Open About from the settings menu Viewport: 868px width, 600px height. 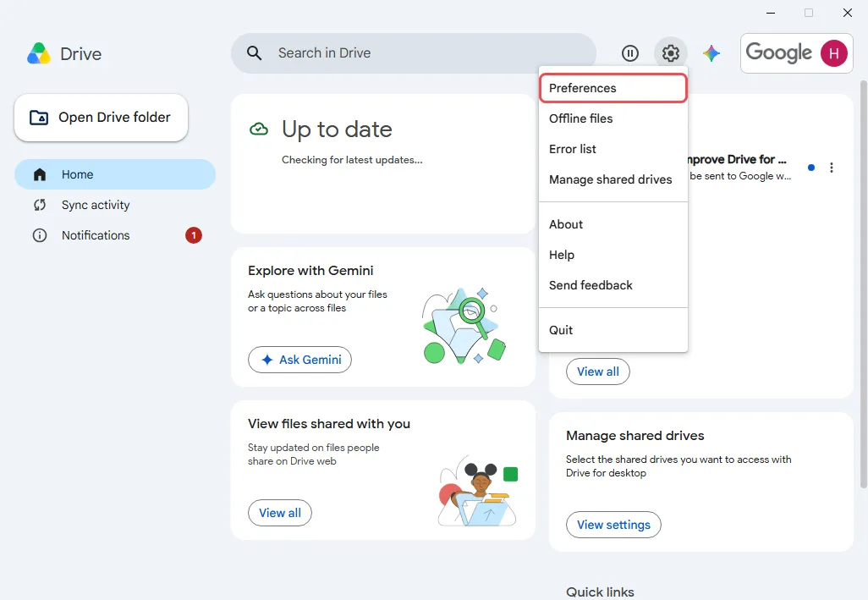coord(613,224)
